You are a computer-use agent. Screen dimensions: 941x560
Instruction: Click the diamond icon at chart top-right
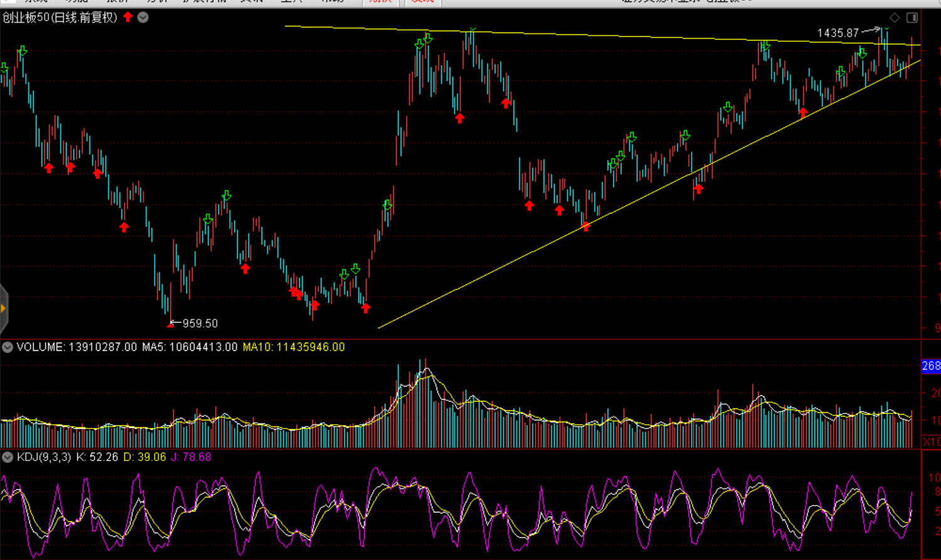[895, 18]
